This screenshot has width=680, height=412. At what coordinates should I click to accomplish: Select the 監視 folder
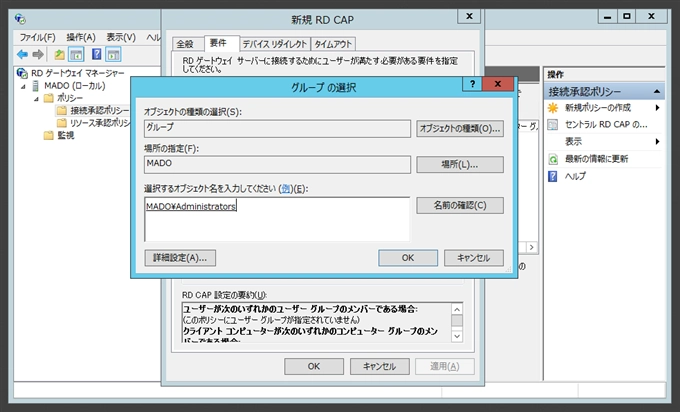pyautogui.click(x=65, y=135)
